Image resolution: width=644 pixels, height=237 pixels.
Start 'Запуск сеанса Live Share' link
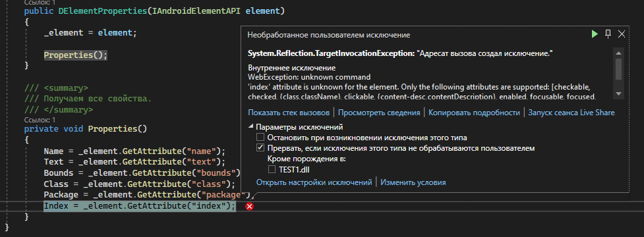click(x=571, y=113)
